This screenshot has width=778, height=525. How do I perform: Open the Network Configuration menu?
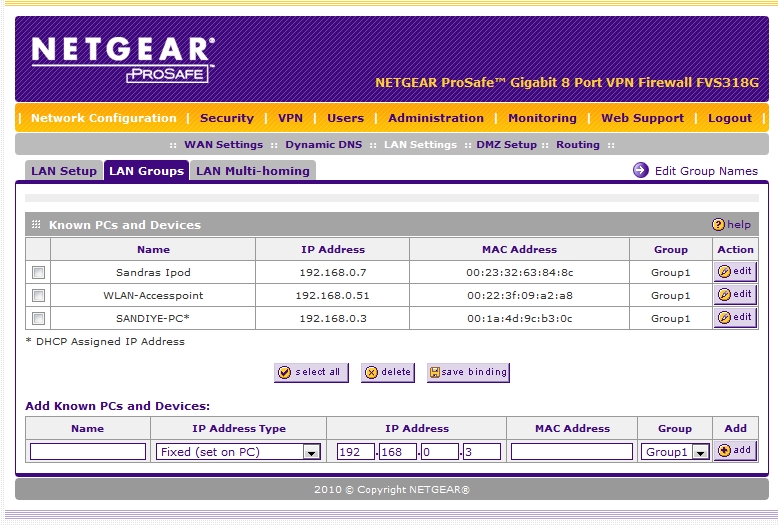tap(104, 118)
